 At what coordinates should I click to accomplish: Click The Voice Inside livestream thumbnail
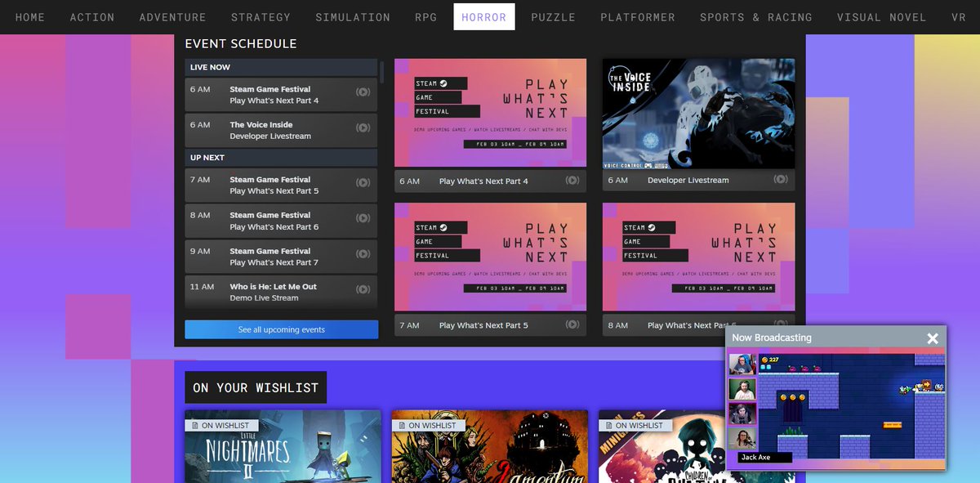pyautogui.click(x=698, y=114)
